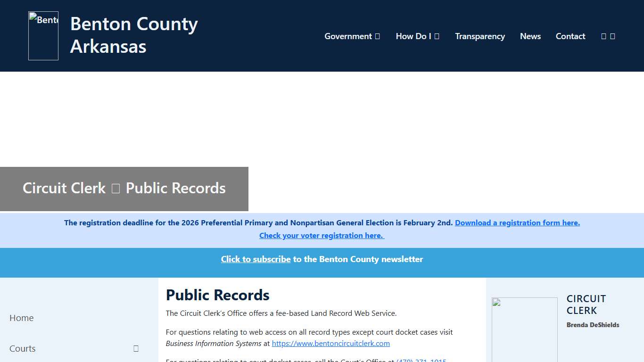Click the Brenda DeShields name label

pos(593,325)
